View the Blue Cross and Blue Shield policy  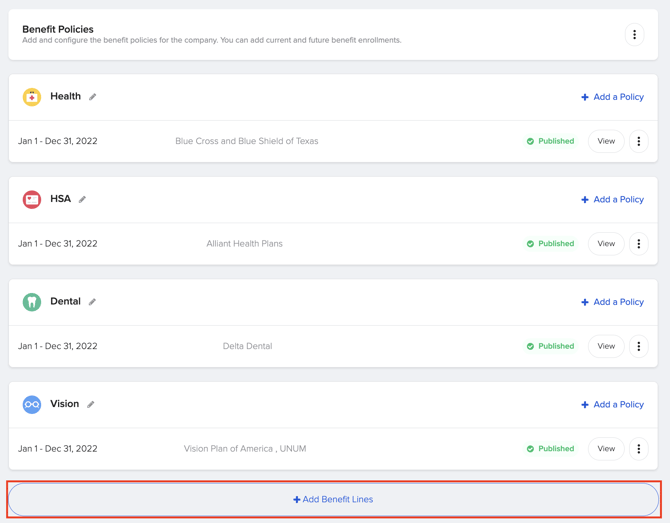click(606, 142)
